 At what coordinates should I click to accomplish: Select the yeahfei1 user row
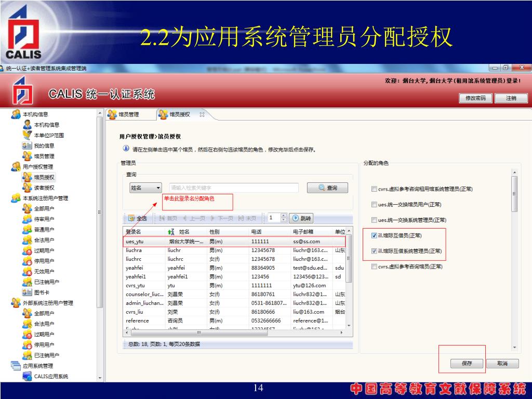[x=234, y=276]
